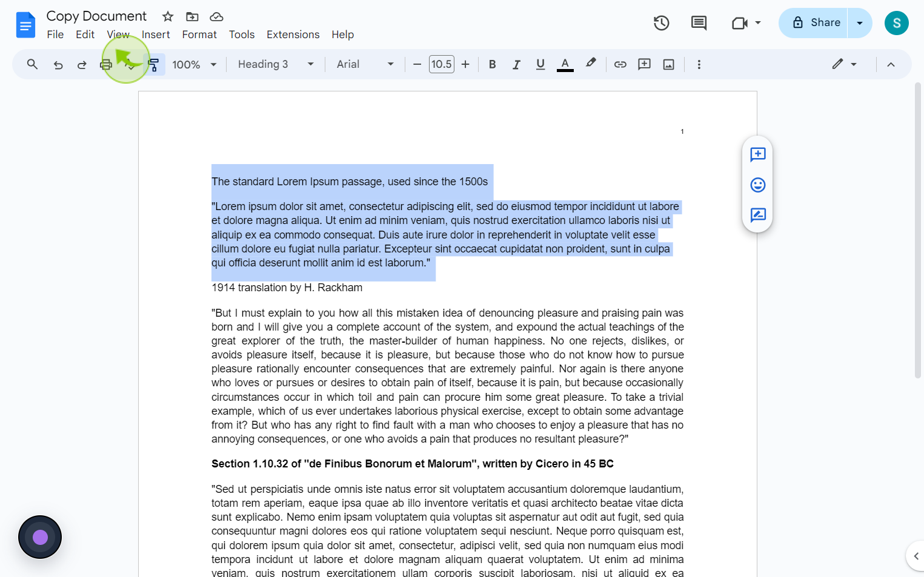Click the purple recorder bubble
This screenshot has height=577, width=924.
click(x=40, y=537)
